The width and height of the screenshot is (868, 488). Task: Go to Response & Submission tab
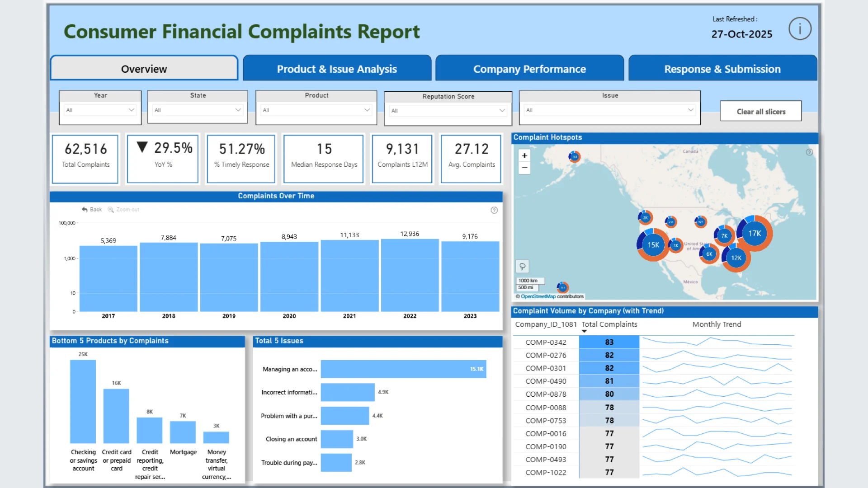(x=722, y=69)
